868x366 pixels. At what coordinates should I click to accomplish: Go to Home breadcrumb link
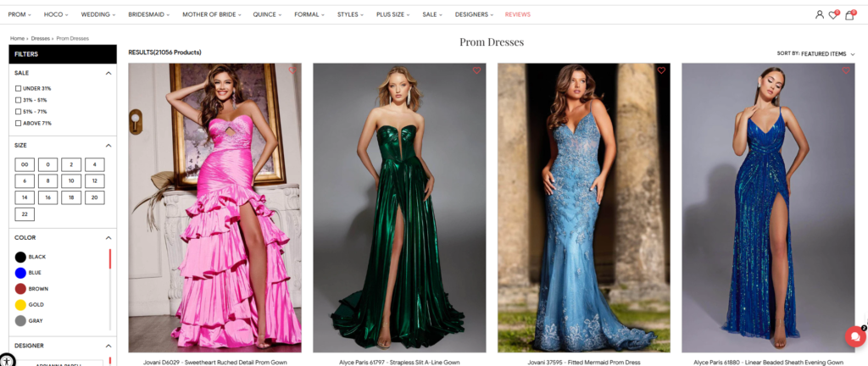click(x=17, y=39)
